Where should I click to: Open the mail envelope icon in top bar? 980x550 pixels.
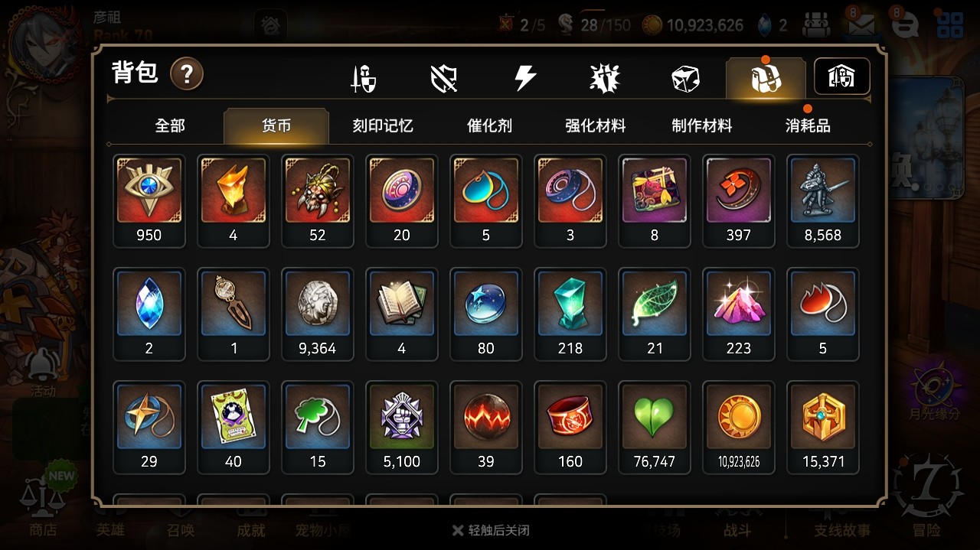click(x=862, y=25)
